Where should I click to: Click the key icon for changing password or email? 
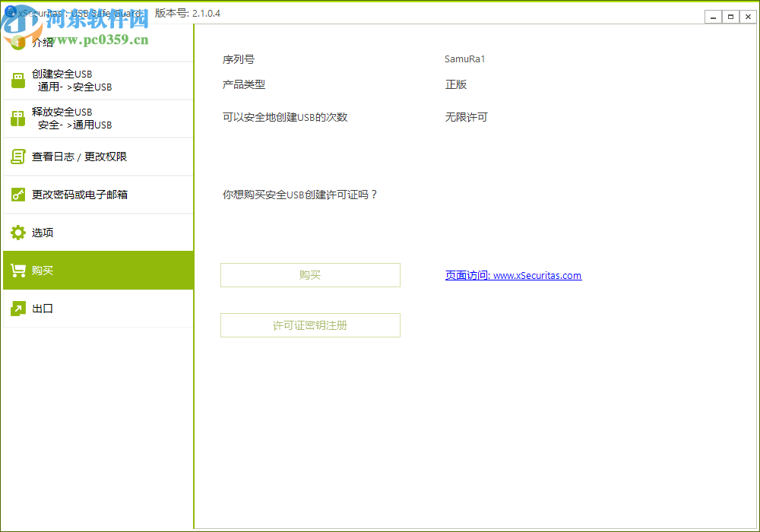pyautogui.click(x=17, y=195)
